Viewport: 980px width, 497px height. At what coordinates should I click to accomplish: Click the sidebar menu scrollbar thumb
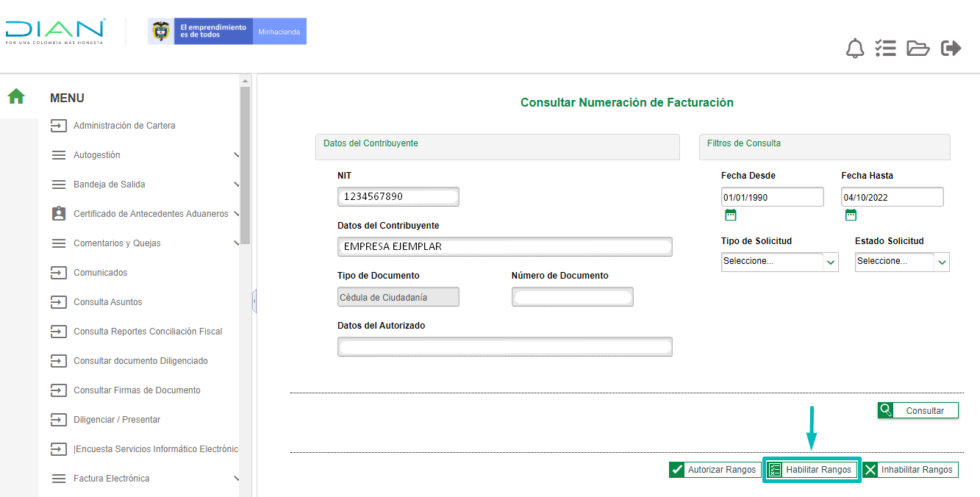(x=245, y=165)
